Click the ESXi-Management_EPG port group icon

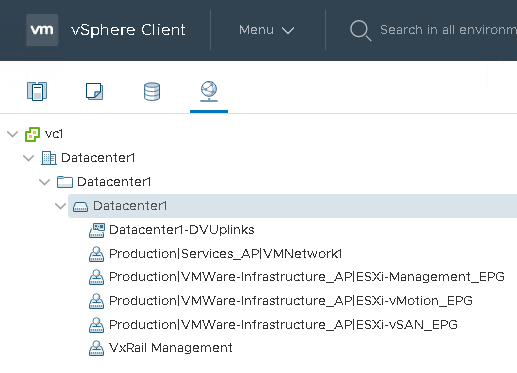[x=96, y=277]
